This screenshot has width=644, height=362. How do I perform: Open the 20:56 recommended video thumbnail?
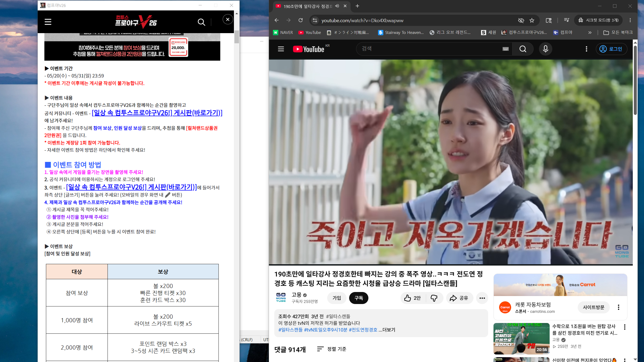[521, 338]
